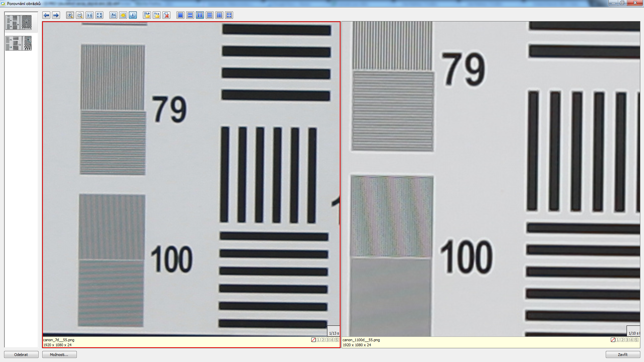Click copy to folder icon
This screenshot has height=362, width=644.
click(147, 15)
